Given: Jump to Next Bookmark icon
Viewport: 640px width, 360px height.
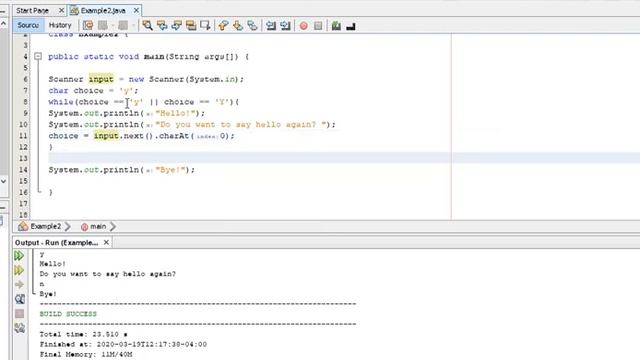Looking at the screenshot, I should pyautogui.click(x=238, y=25).
